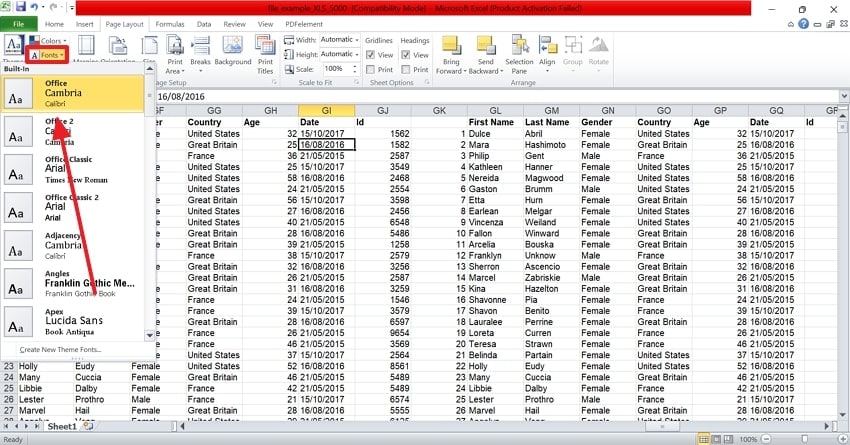Open the File tab
This screenshot has width=850, height=445.
pos(18,24)
